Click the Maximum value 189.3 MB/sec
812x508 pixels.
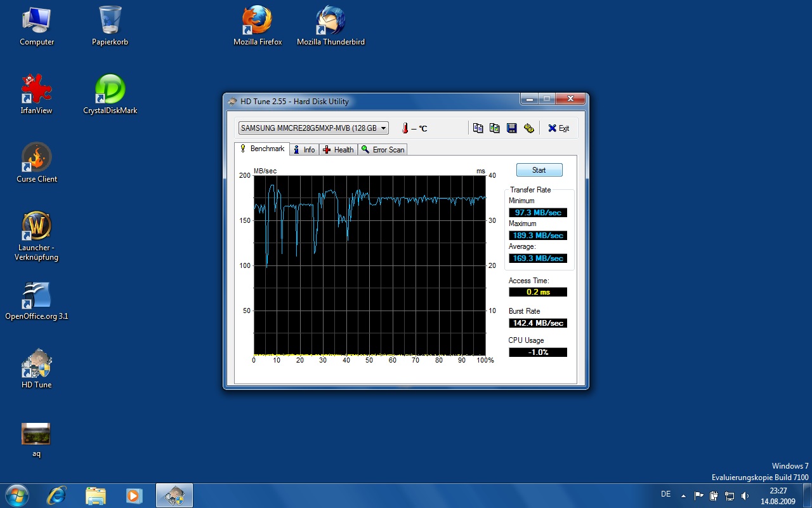coord(538,236)
